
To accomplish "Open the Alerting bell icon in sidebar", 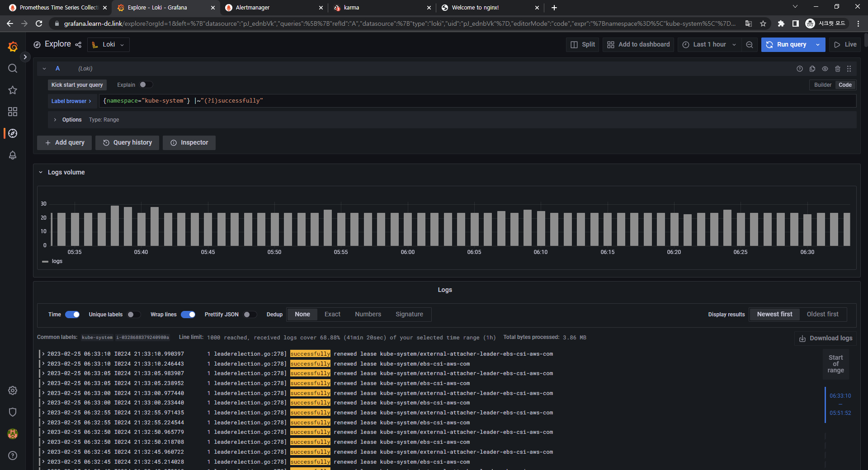I will click(13, 155).
